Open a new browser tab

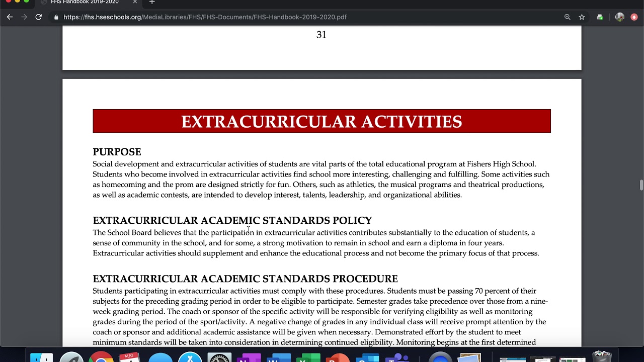[x=152, y=3]
